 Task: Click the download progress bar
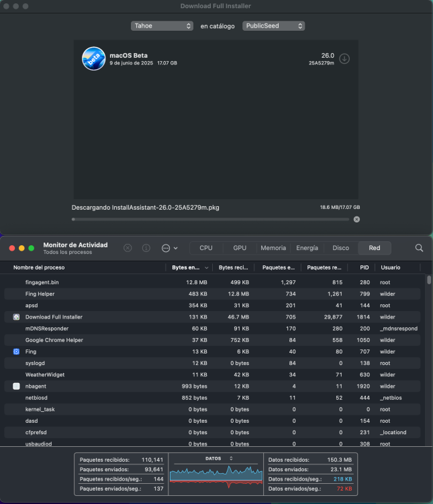210,219
